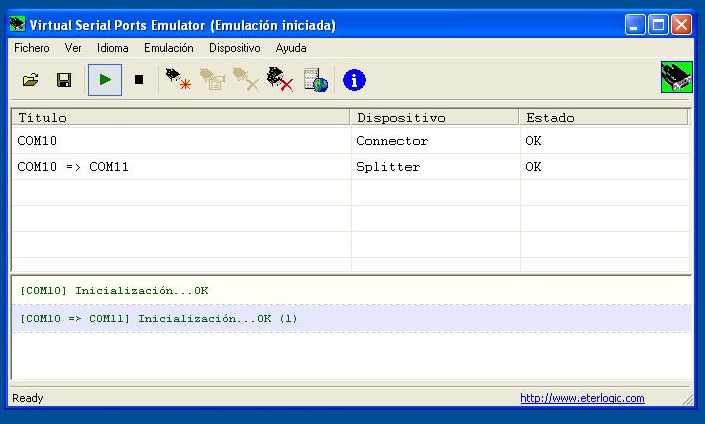Open a configuration file with folder icon
Viewport: 705px width, 424px height.
coord(31,80)
